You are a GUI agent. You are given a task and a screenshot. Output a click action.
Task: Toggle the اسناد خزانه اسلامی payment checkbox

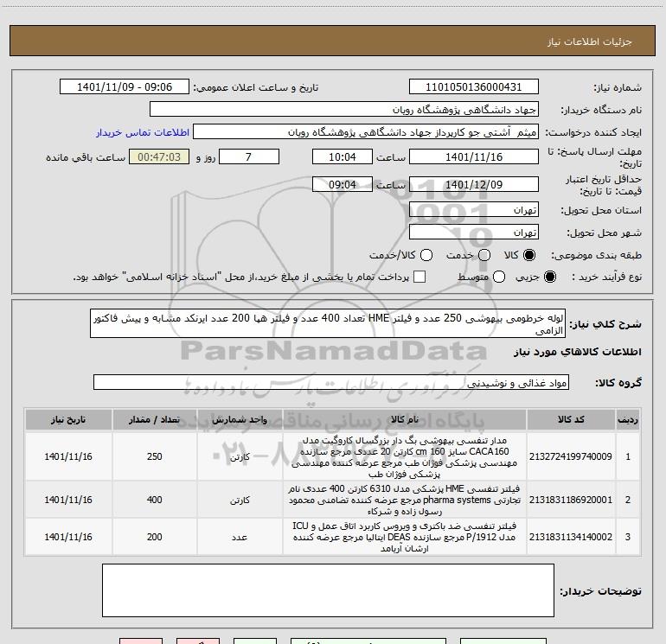[x=419, y=277]
